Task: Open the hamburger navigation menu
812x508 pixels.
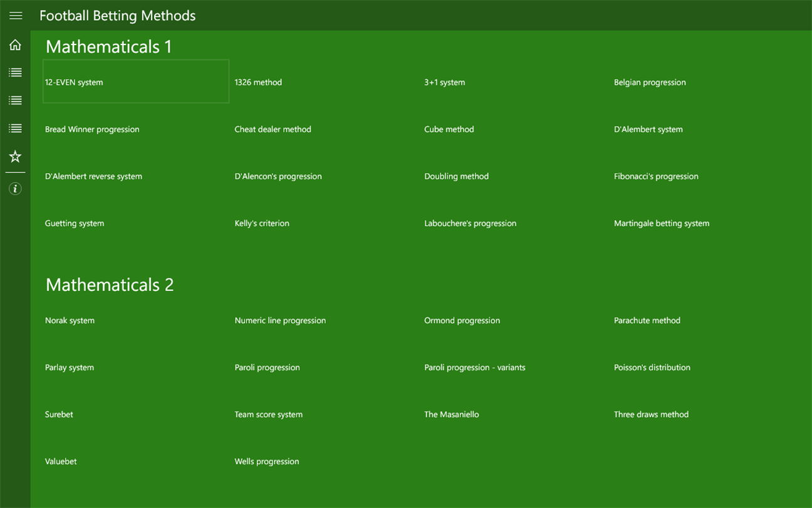Action: point(15,16)
